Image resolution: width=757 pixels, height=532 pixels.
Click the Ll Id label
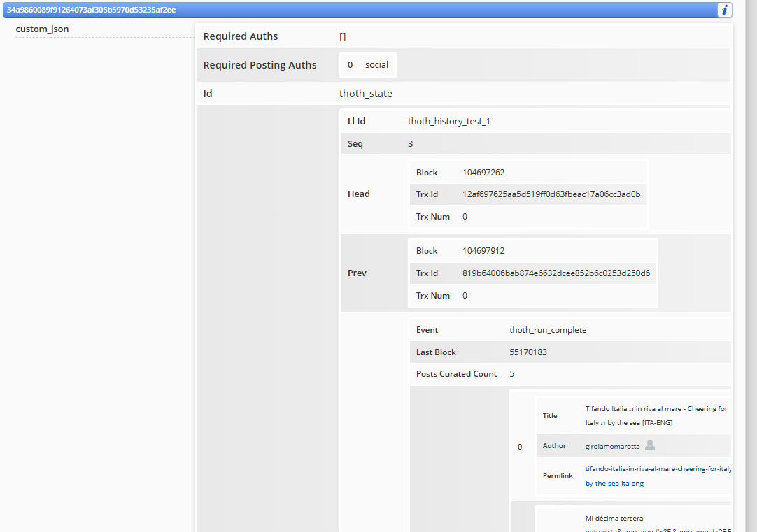tap(356, 122)
